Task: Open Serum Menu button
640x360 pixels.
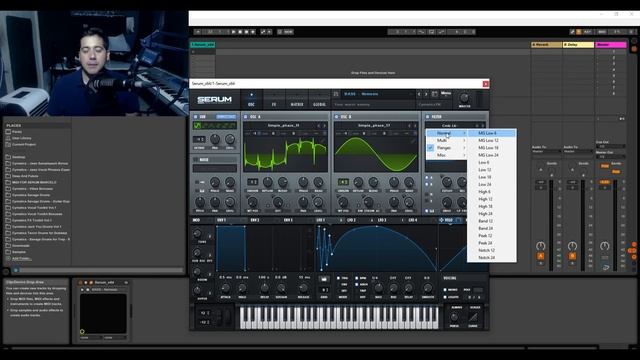Action: click(x=446, y=94)
